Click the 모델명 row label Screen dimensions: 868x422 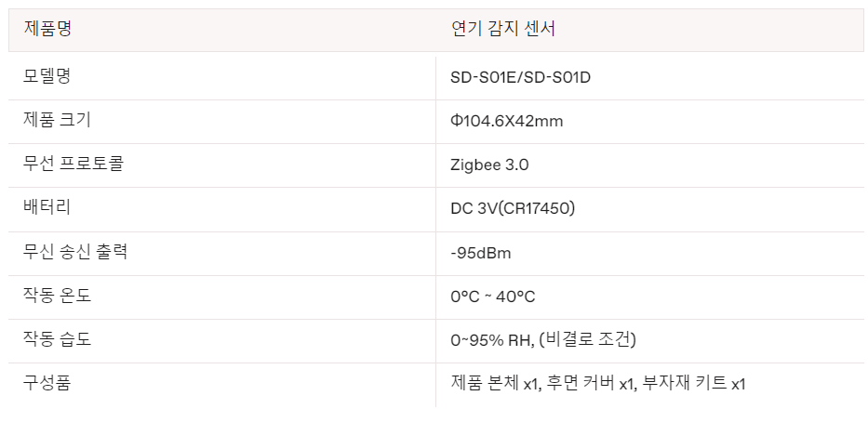click(x=47, y=76)
